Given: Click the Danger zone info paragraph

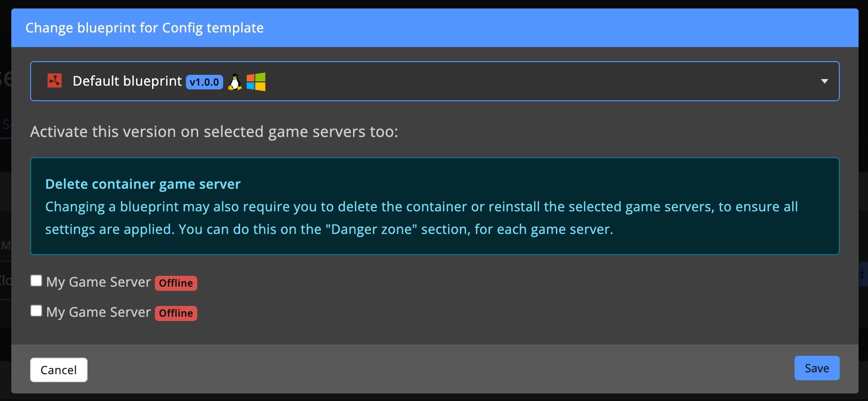Looking at the screenshot, I should 421,218.
